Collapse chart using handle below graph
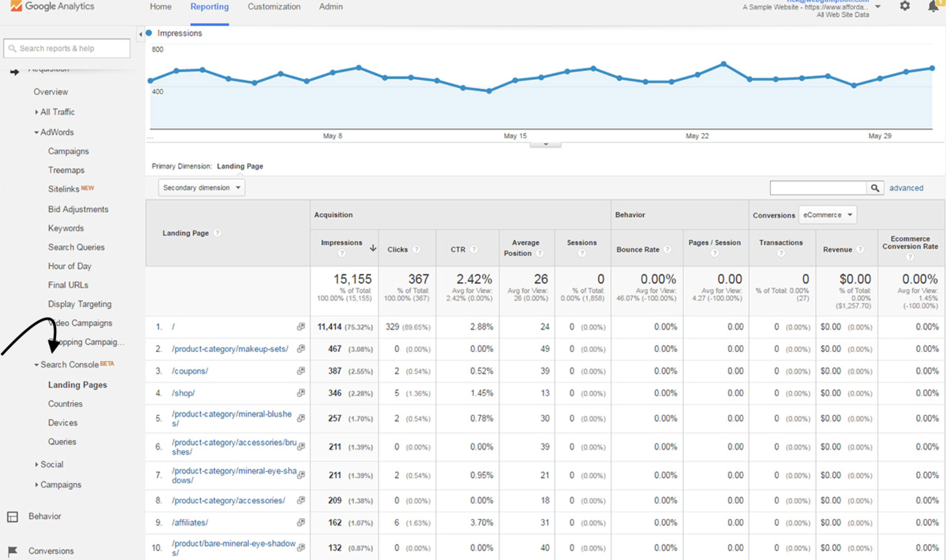The width and height of the screenshot is (946, 560). click(x=545, y=144)
